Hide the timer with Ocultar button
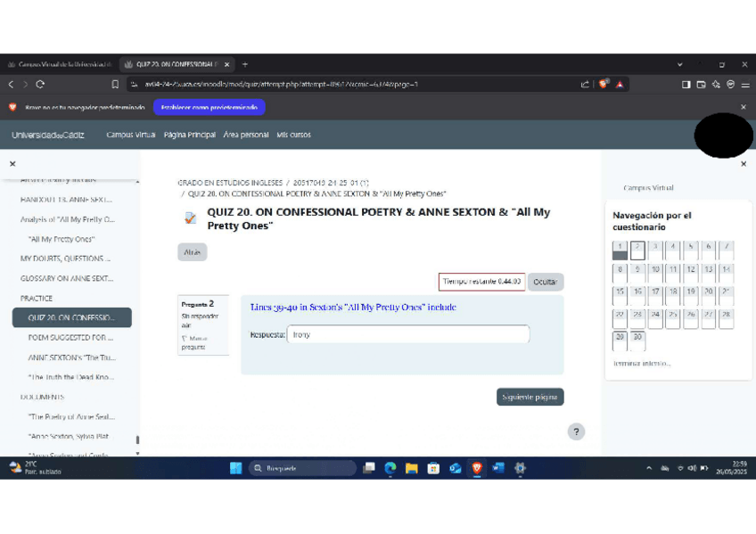 545,282
